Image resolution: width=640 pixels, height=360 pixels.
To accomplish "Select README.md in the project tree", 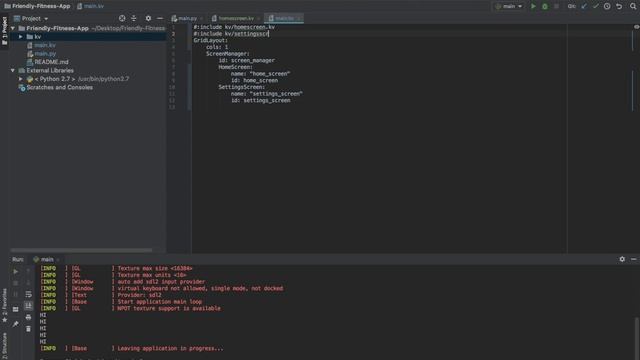I will (x=47, y=62).
